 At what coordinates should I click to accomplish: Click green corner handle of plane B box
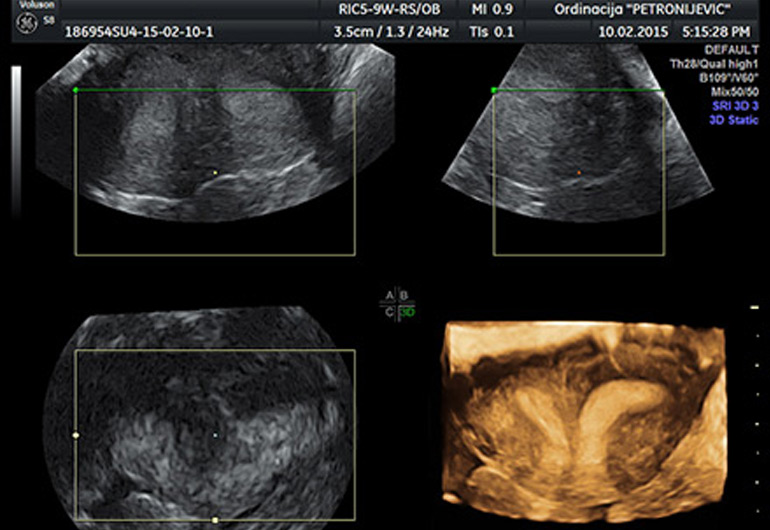pyautogui.click(x=494, y=91)
